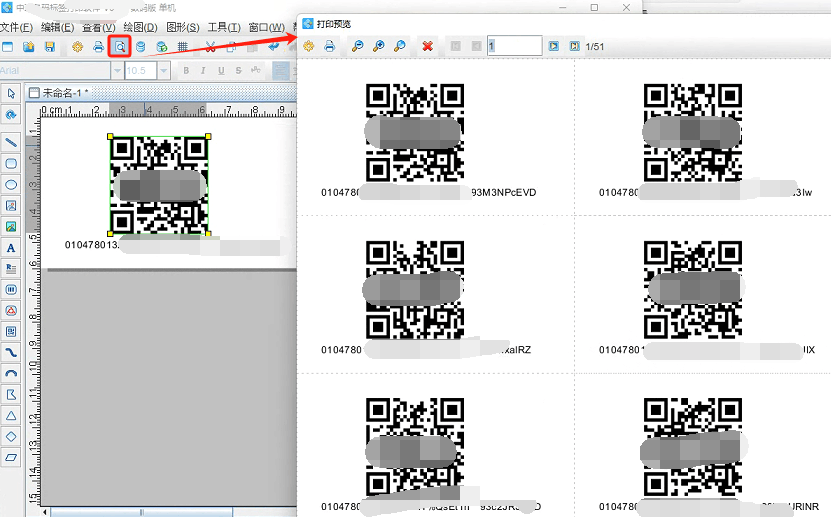Select the QR code tool
The height and width of the screenshot is (517, 831).
[11, 332]
